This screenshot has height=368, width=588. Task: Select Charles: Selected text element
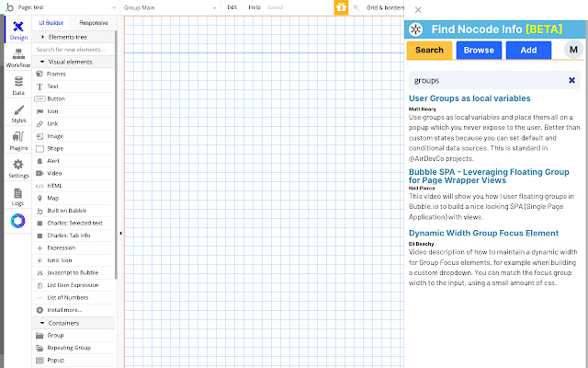pyautogui.click(x=73, y=223)
